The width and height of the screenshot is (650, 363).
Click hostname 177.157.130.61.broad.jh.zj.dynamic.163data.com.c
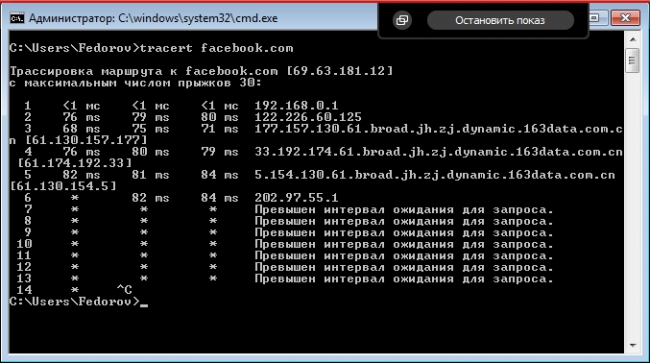[x=439, y=129]
